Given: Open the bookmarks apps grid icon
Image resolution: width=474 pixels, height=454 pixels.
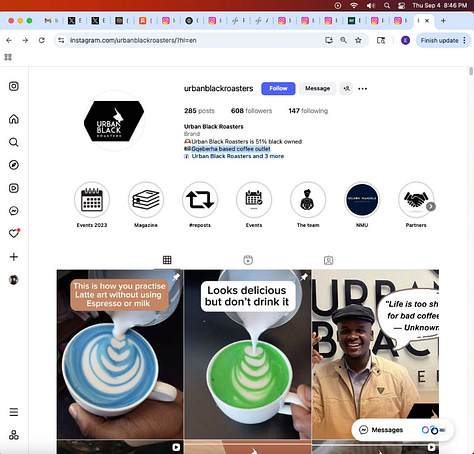Looking at the screenshot, I should [8, 57].
